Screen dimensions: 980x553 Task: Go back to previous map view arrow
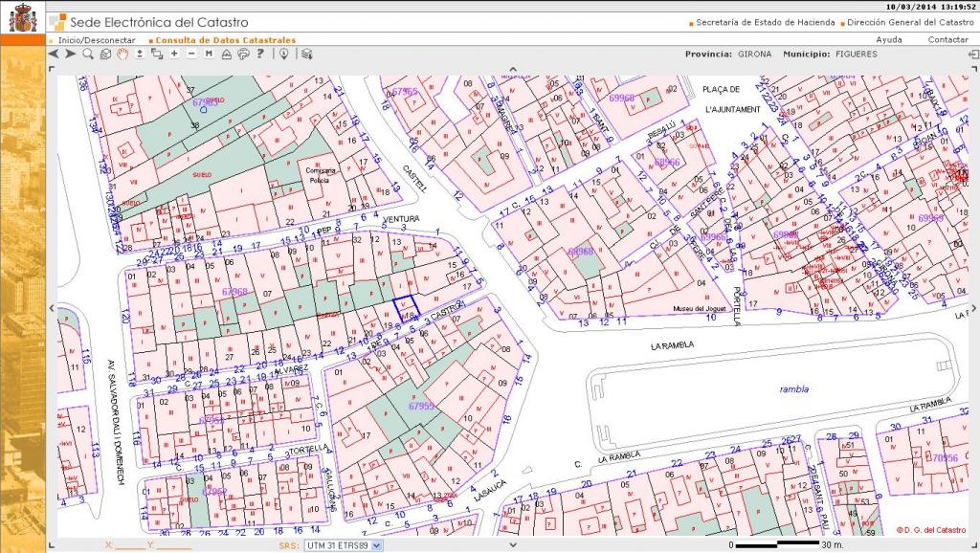click(55, 55)
